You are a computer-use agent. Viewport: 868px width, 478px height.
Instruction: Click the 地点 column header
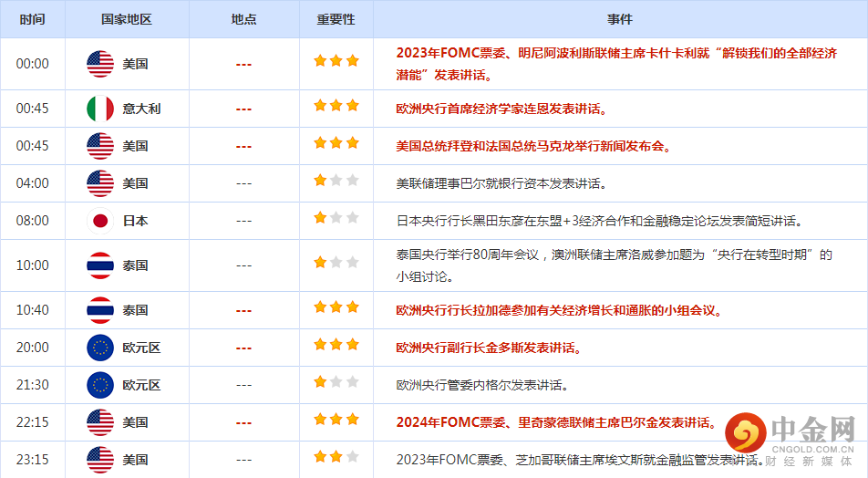[x=243, y=19]
